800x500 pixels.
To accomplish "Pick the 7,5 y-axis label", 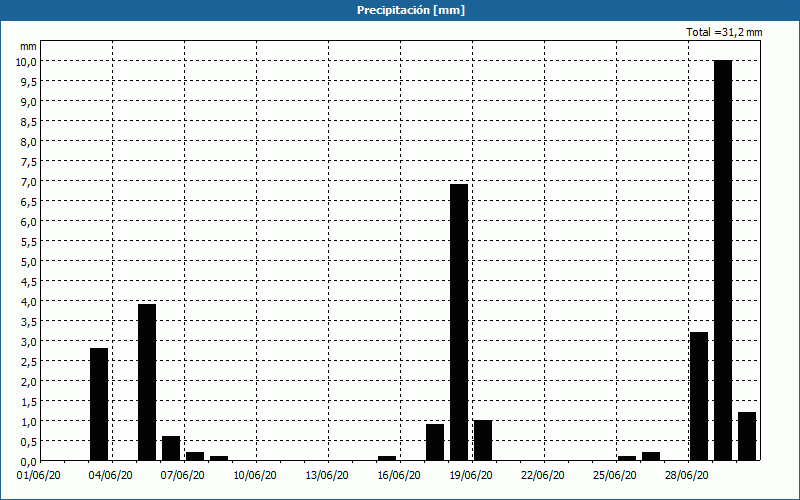I will point(29,161).
